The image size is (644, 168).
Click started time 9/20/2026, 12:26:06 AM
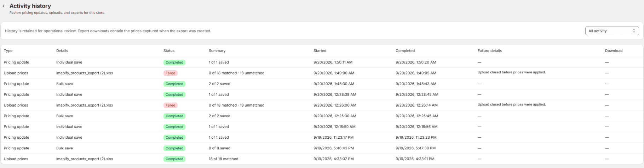pyautogui.click(x=335, y=105)
